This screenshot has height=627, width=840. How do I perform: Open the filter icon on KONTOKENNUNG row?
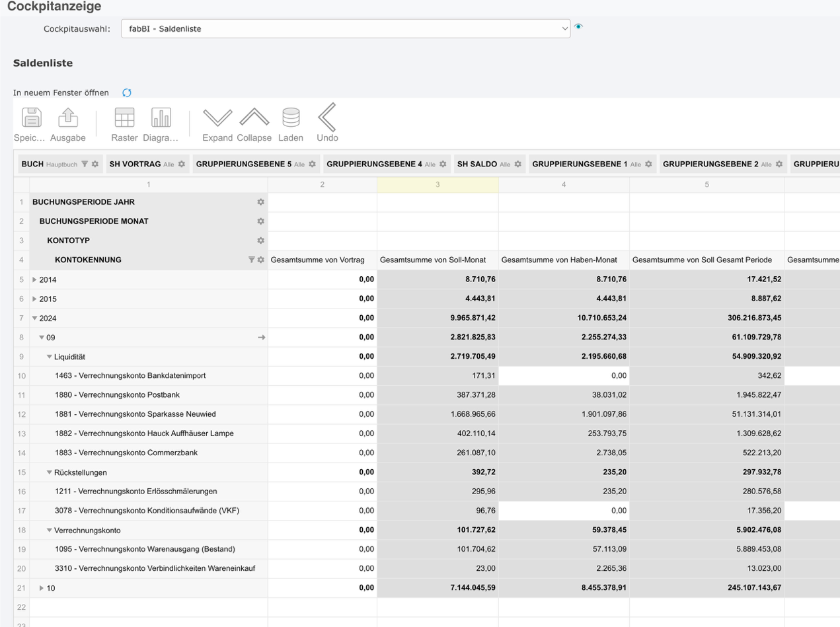pyautogui.click(x=251, y=260)
